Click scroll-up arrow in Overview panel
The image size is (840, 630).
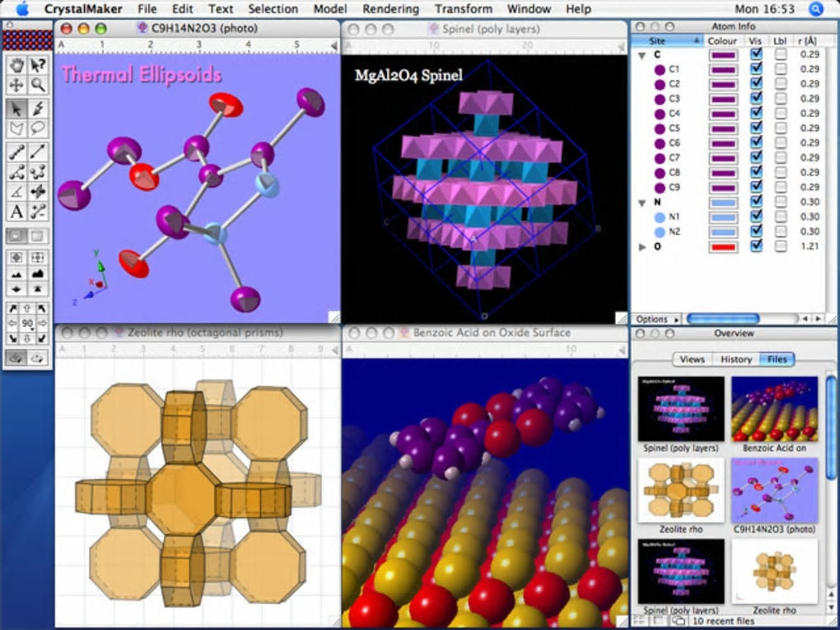click(831, 595)
